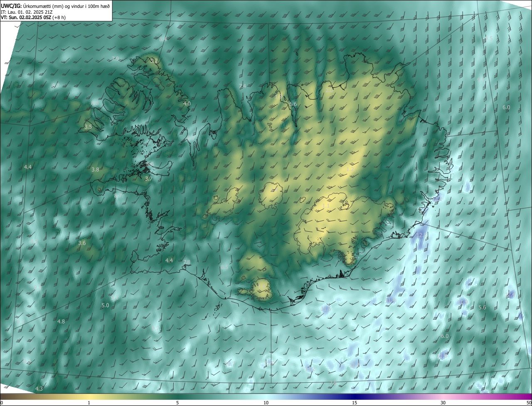The height and width of the screenshot is (406, 532).
Task: Click the '7.9' value label on map
Action: tap(116, 58)
